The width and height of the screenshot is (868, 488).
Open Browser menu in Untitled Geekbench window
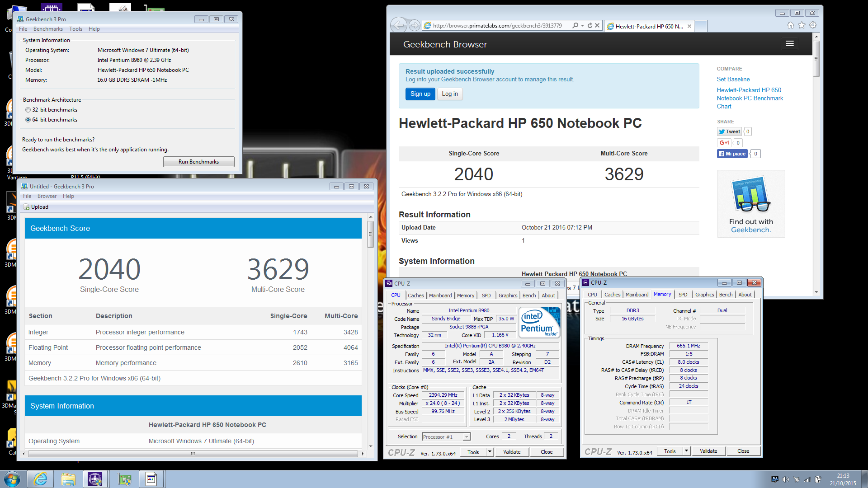pos(47,196)
